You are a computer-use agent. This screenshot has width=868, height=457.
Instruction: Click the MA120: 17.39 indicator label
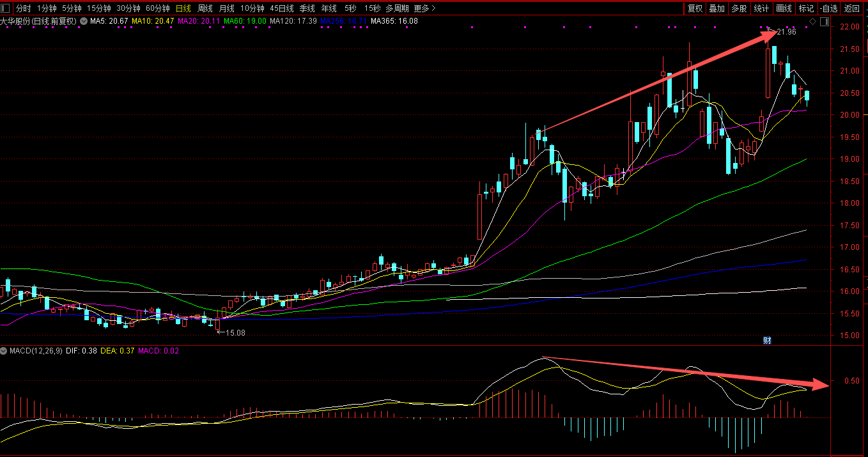pos(293,21)
